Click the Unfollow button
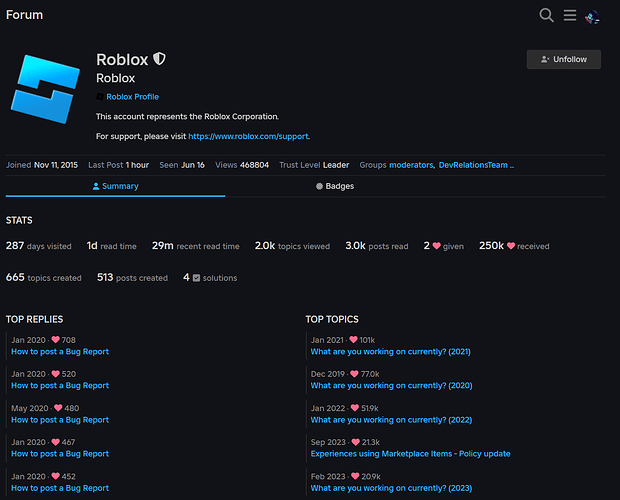620x500 pixels. tap(563, 59)
